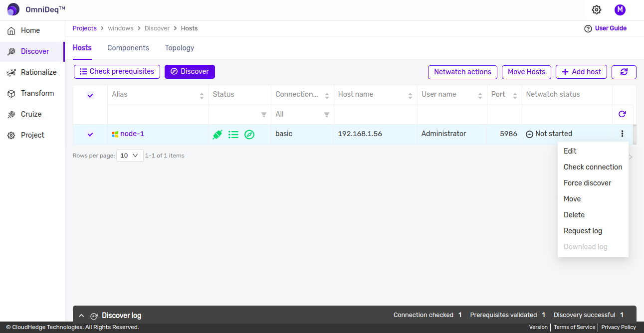Click the Not started status icon
The height and width of the screenshot is (333, 644).
(x=530, y=134)
